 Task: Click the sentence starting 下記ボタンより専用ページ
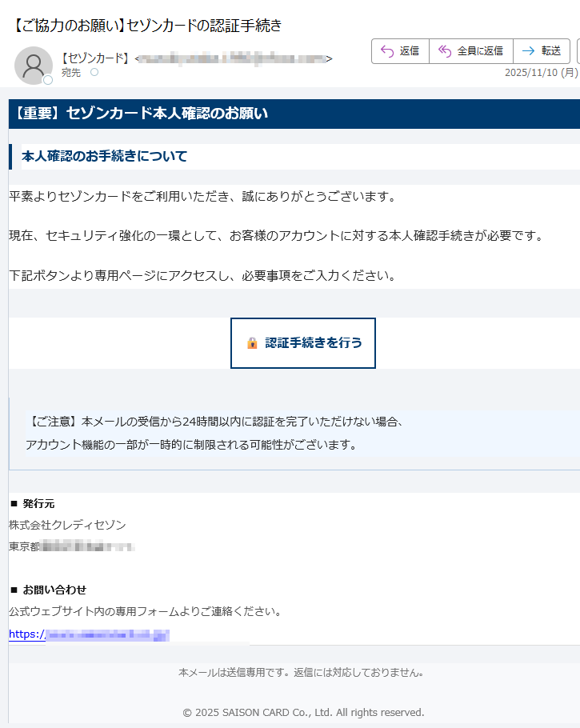203,276
